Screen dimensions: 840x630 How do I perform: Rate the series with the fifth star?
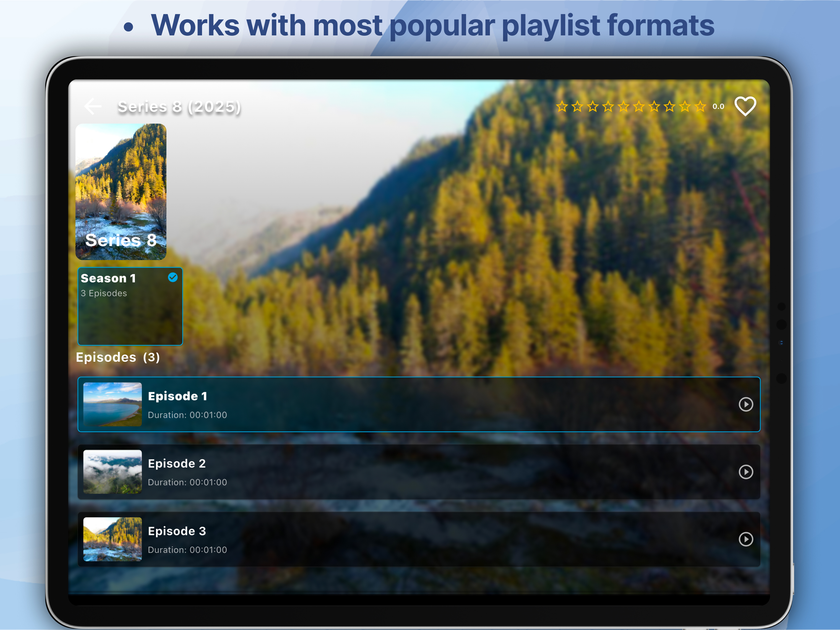[624, 106]
